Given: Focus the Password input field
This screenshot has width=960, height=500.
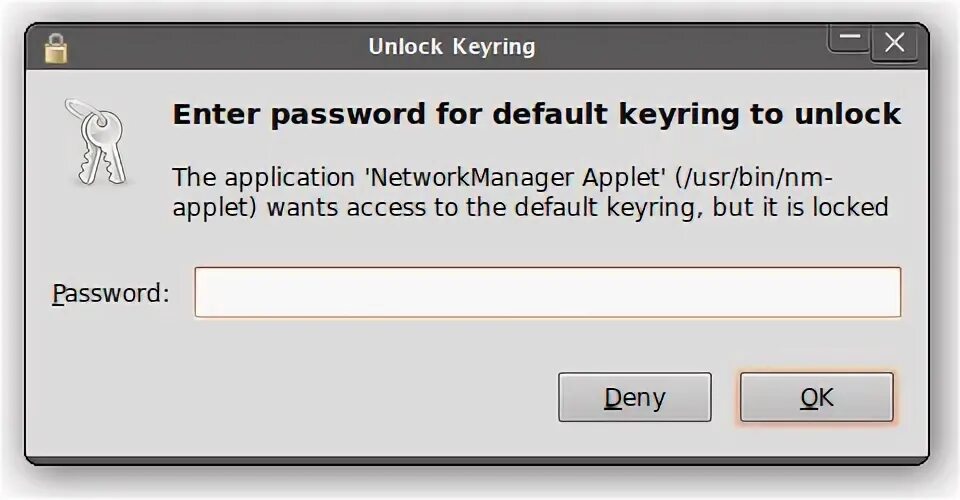Looking at the screenshot, I should (x=547, y=292).
